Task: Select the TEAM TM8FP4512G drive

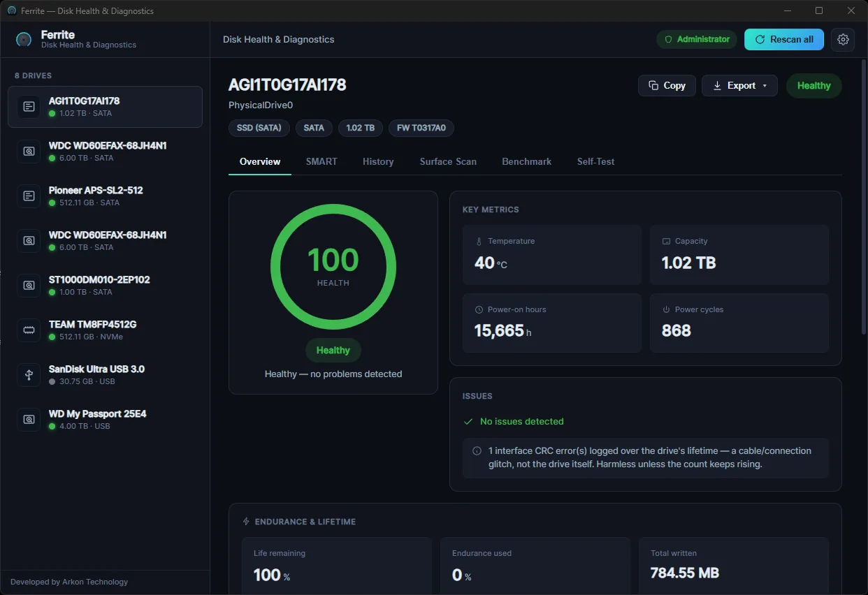Action: point(105,330)
